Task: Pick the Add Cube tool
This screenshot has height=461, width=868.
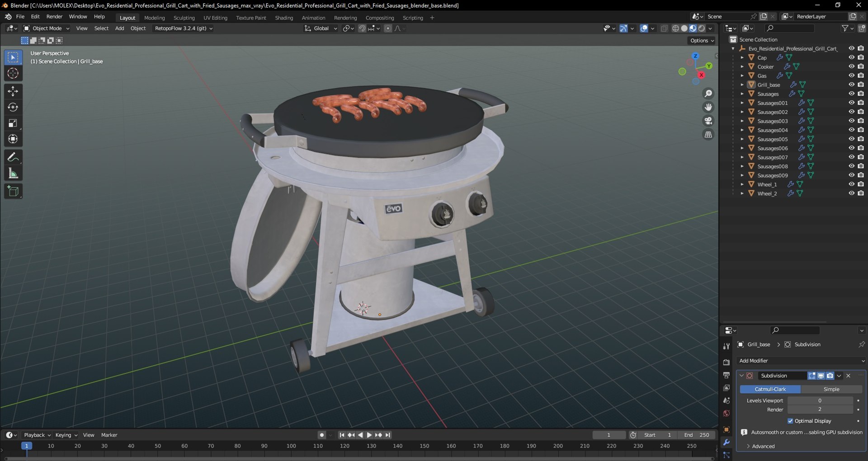Action: (x=13, y=191)
